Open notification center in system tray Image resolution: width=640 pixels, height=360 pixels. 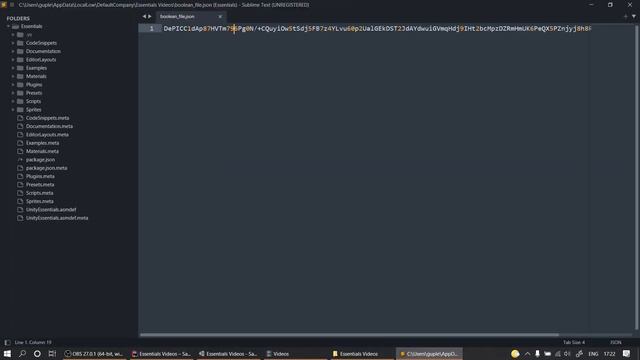627,354
